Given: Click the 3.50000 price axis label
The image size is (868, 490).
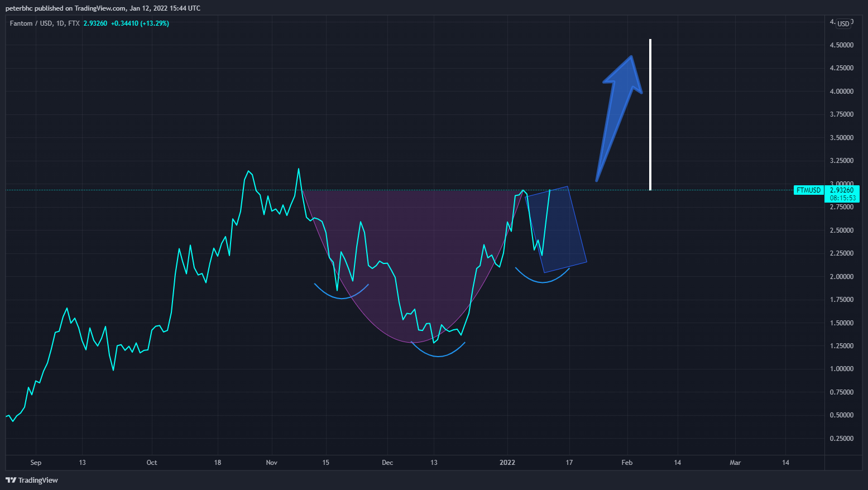Looking at the screenshot, I should pos(842,138).
